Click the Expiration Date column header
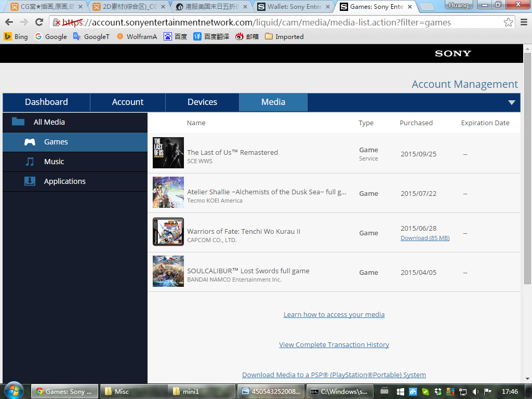Image resolution: width=532 pixels, height=399 pixels. click(x=485, y=123)
